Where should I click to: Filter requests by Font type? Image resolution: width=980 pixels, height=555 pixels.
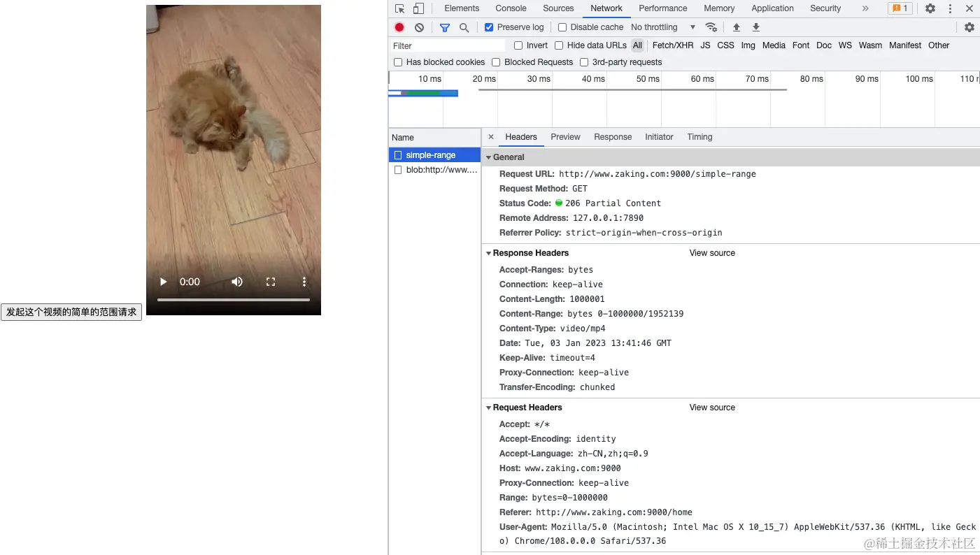point(801,45)
